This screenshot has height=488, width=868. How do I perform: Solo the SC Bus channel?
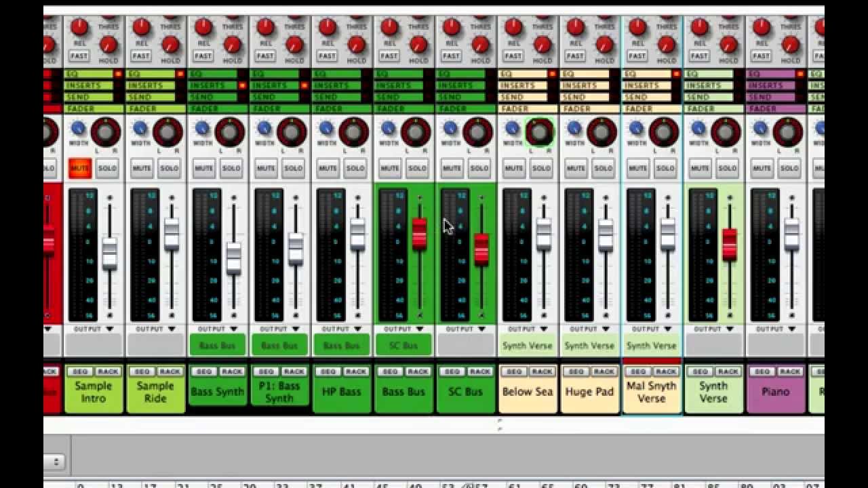(479, 168)
